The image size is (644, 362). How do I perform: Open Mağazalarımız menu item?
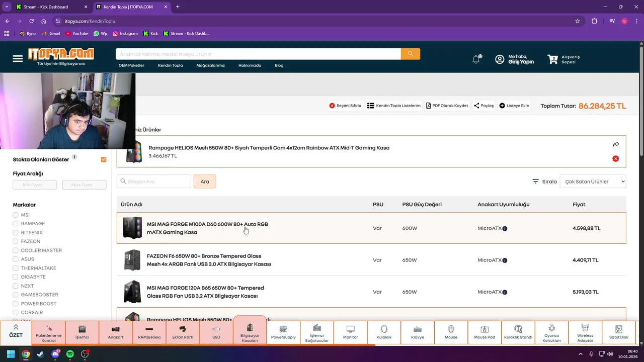[210, 65]
